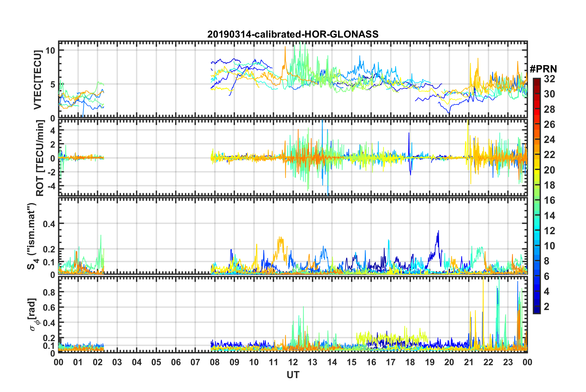This screenshot has height=392, width=586.
Task: Click UT axis hour label "06"
Action: pos(176,362)
